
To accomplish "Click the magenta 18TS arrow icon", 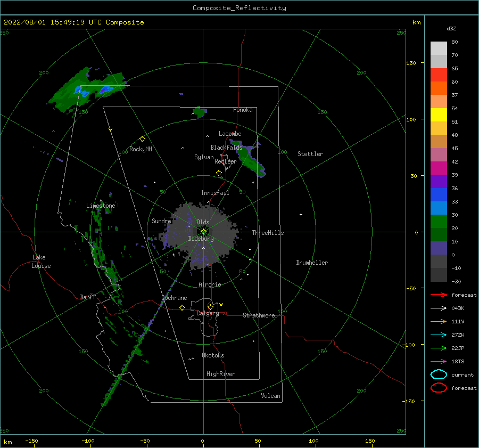I will [x=439, y=362].
